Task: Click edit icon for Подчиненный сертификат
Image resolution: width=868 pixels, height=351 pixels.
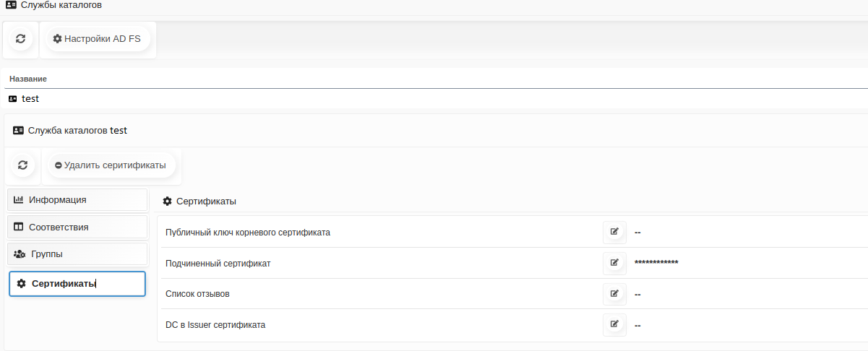Action: click(614, 263)
